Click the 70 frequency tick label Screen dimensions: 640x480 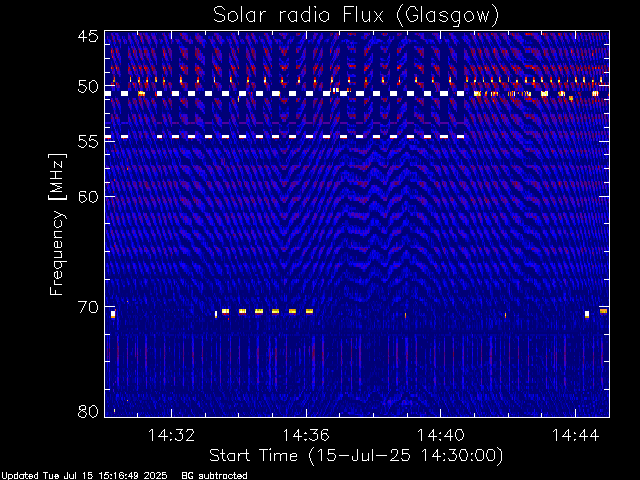pyautogui.click(x=88, y=307)
